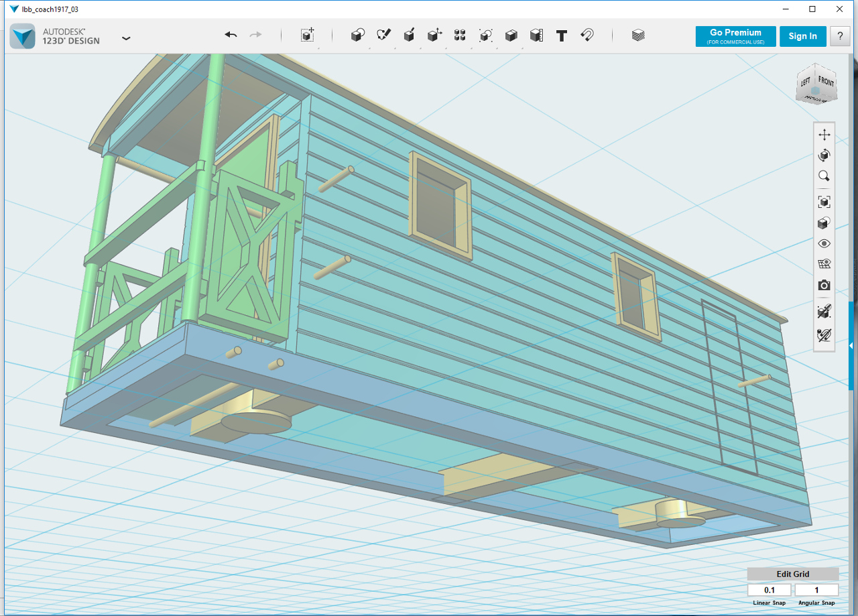The image size is (858, 616).
Task: Select the LEFT face of the view cube
Action: click(806, 82)
